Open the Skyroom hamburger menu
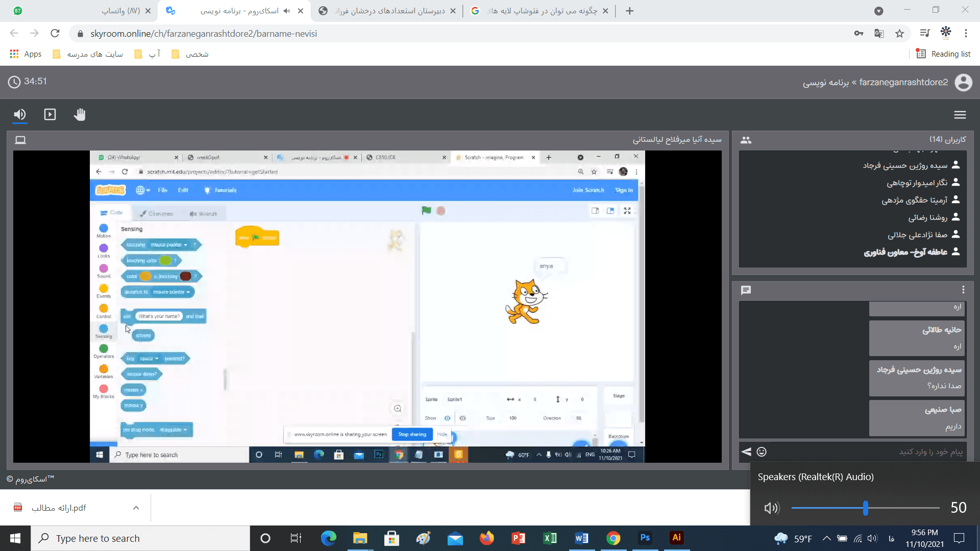The height and width of the screenshot is (551, 980). point(960,115)
